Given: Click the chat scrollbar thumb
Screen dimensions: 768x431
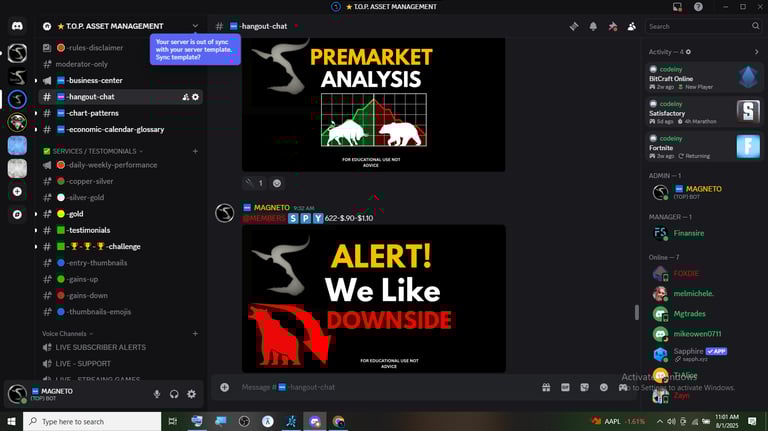Looking at the screenshot, I should tap(637, 312).
